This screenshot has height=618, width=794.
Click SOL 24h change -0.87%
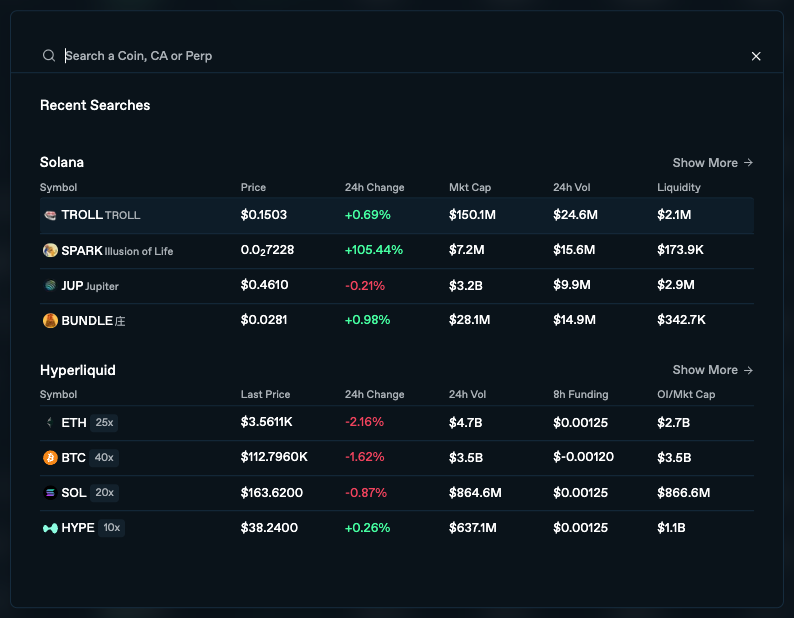tap(366, 492)
